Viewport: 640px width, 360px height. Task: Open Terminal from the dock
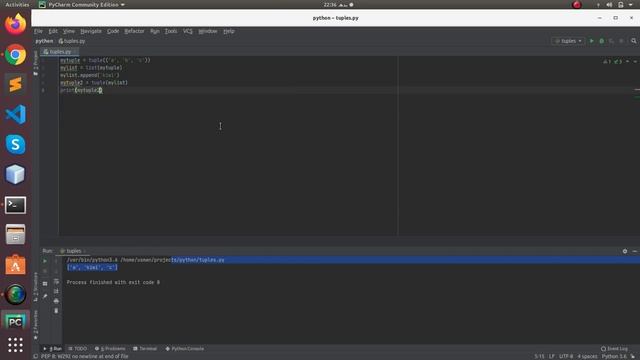(x=16, y=205)
